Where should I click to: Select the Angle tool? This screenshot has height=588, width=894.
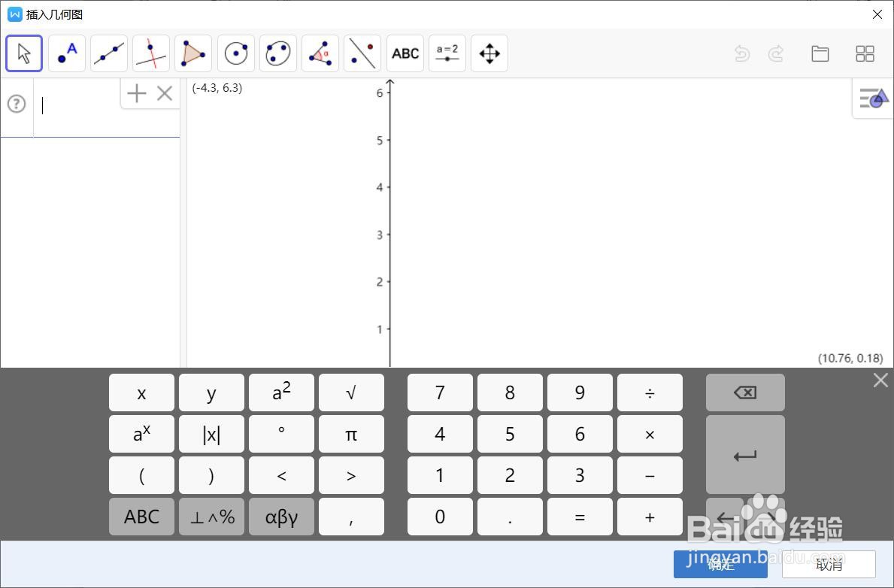(320, 53)
